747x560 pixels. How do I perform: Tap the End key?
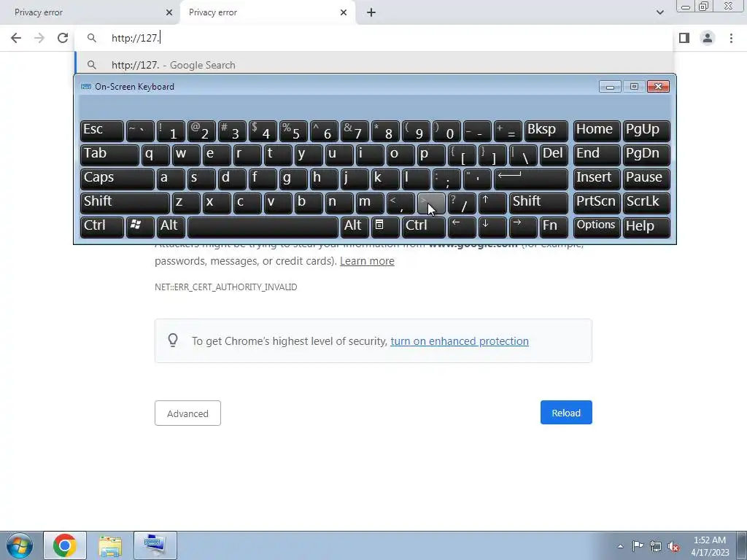(x=597, y=155)
